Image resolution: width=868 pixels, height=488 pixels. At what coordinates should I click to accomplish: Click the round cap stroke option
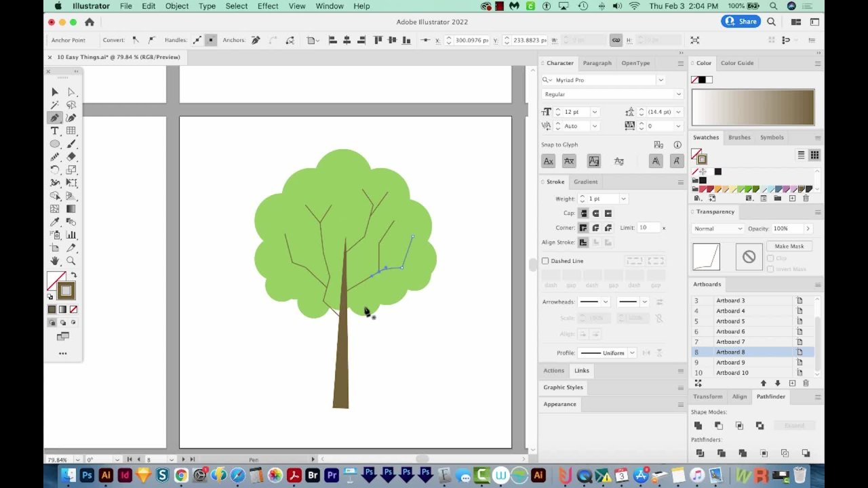coord(595,213)
